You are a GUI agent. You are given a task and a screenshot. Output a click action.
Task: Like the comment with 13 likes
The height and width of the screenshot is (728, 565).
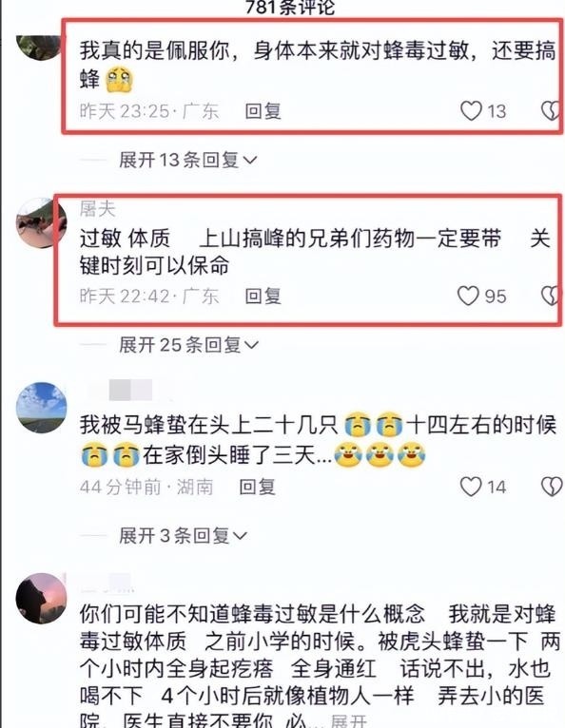(471, 111)
